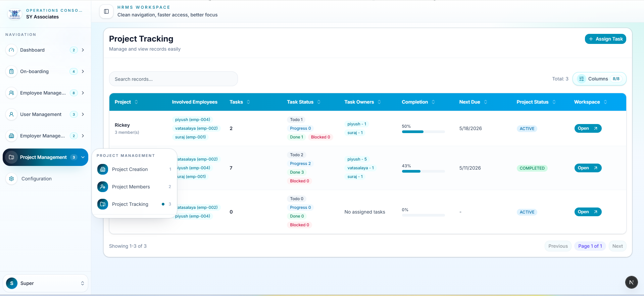Toggle the sidebar panel icon
The height and width of the screenshot is (296, 644).
[106, 11]
